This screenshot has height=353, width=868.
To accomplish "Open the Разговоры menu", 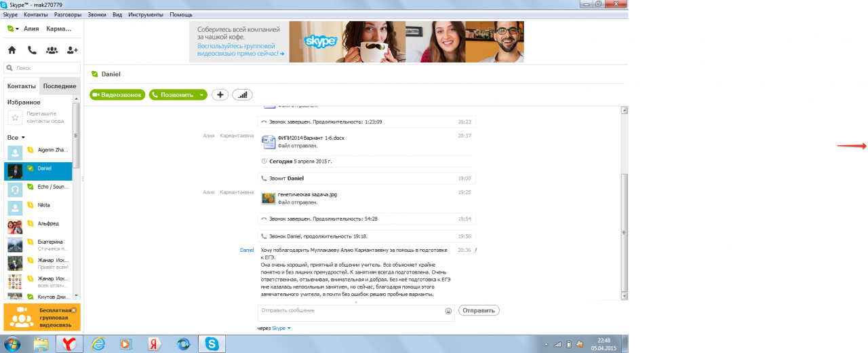I will point(66,14).
